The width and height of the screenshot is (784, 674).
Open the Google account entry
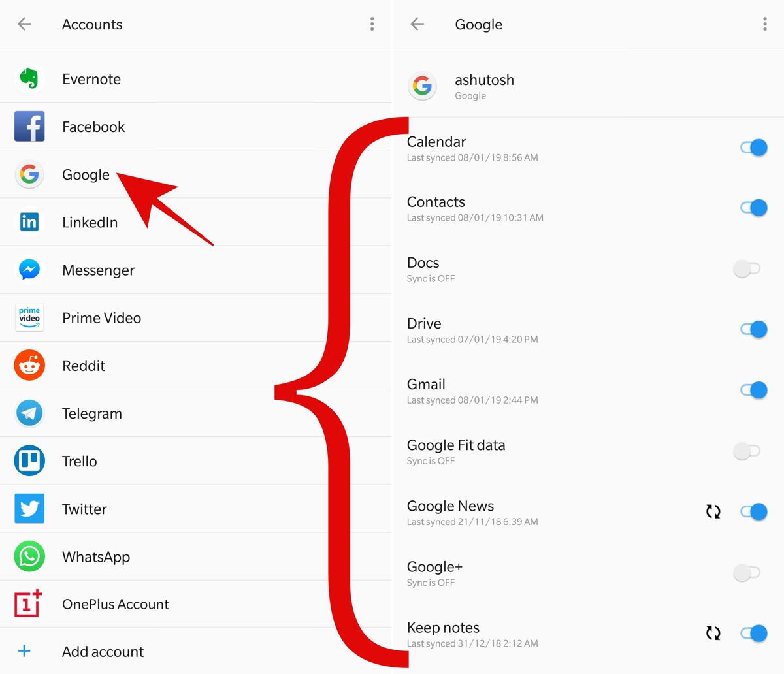coord(196,174)
